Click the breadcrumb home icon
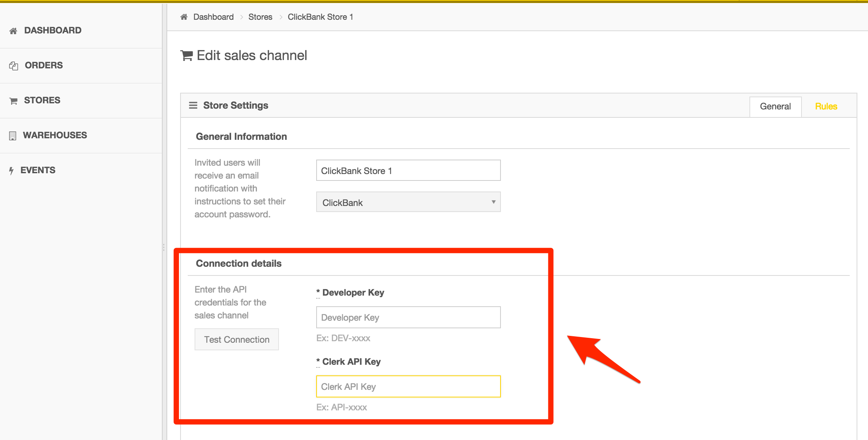Image resolution: width=868 pixels, height=440 pixels. [184, 17]
